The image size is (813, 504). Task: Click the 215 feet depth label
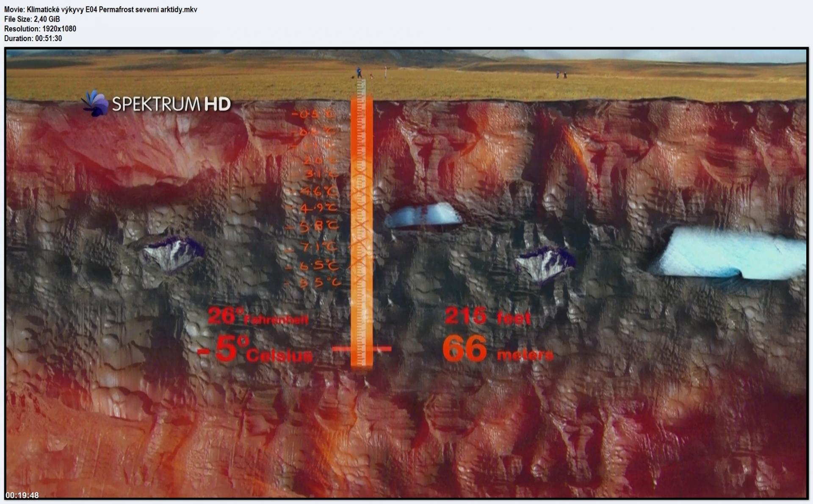click(487, 316)
